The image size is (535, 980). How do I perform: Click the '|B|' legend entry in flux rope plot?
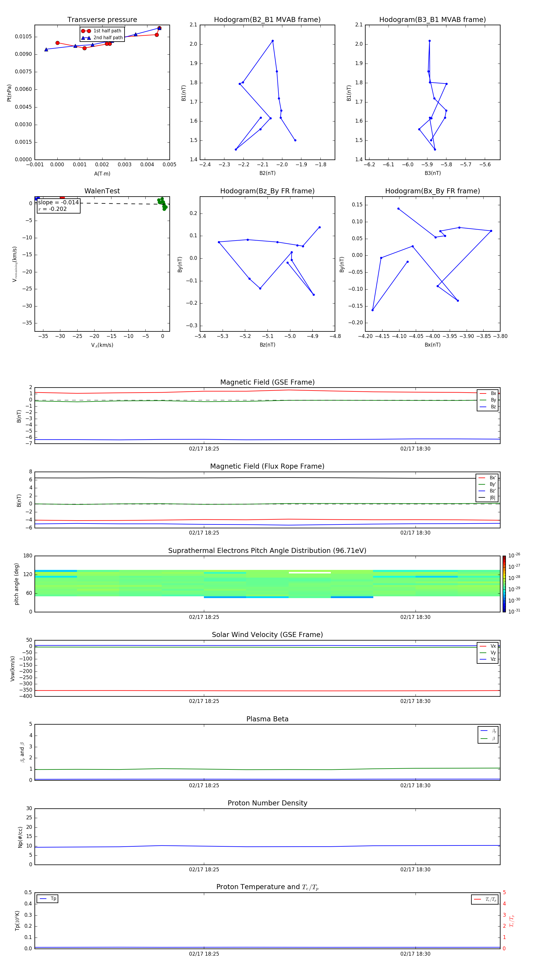pyautogui.click(x=487, y=498)
